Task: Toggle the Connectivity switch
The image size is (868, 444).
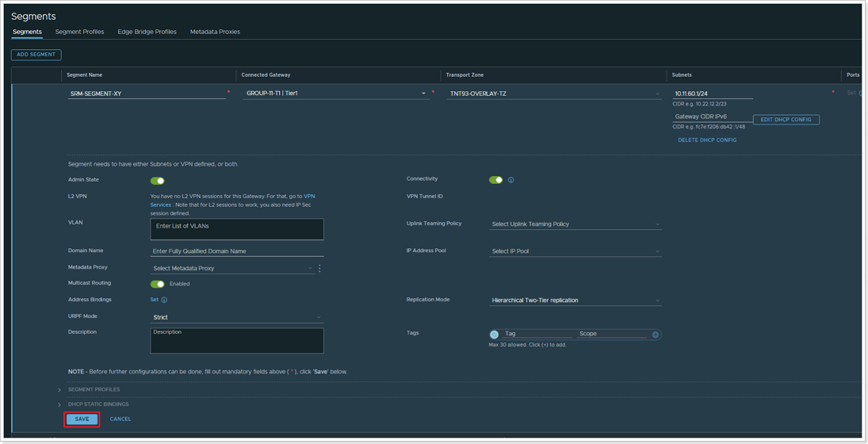Action: [495, 180]
